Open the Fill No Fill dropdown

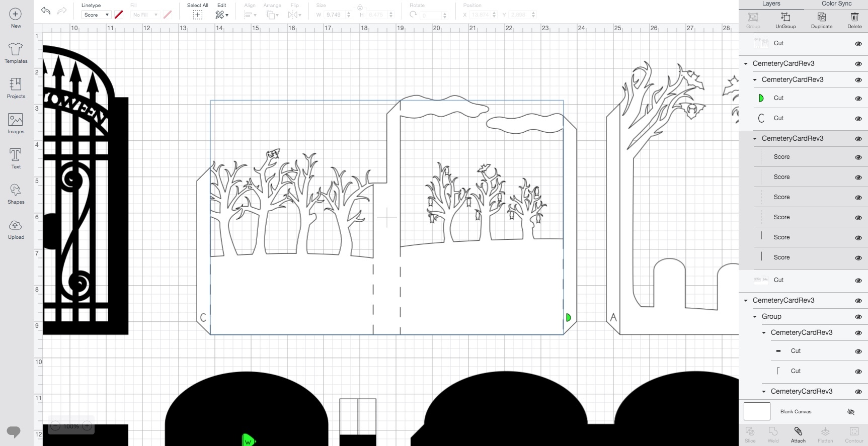point(145,15)
